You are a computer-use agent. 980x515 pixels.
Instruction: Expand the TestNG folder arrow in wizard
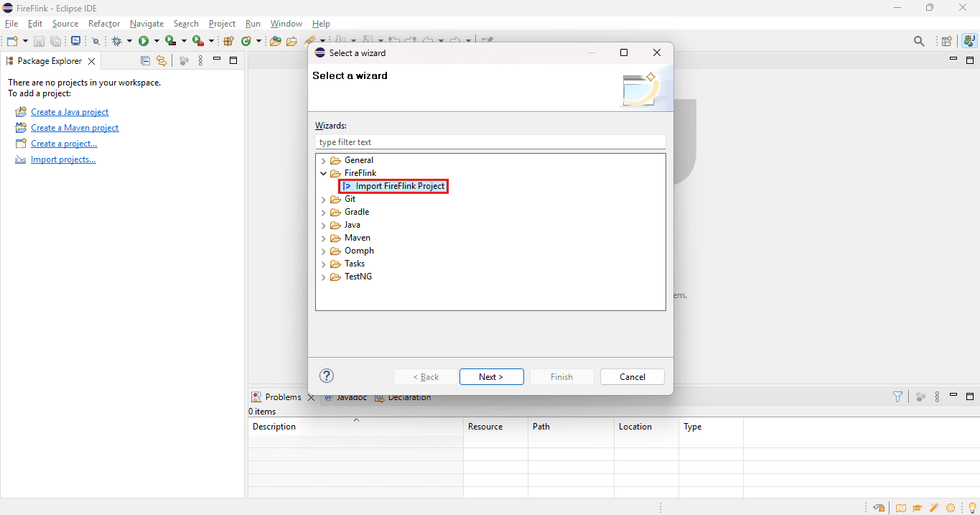[x=323, y=277]
